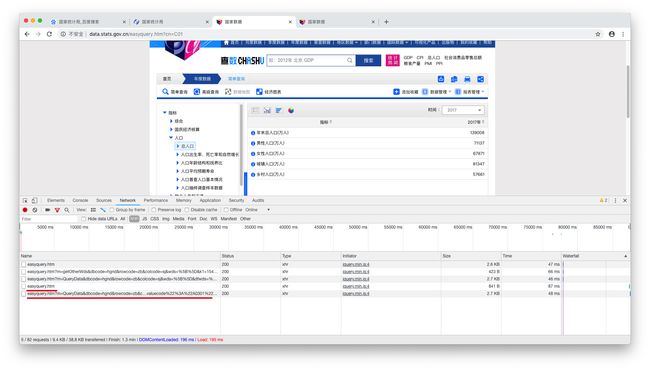Toggle the red filter funnel icon
Image resolution: width=650 pixels, height=370 pixels.
click(x=57, y=210)
